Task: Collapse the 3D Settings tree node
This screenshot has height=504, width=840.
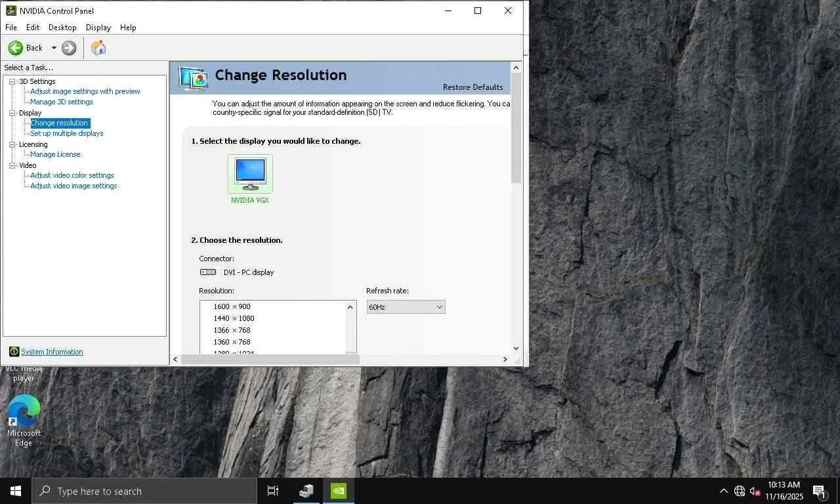Action: tap(12, 81)
